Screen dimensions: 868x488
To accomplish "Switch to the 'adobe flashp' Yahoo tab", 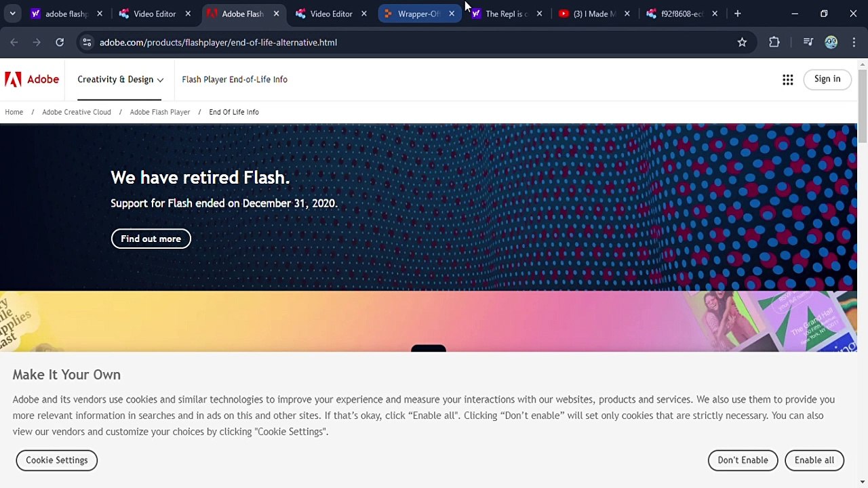I will click(66, 14).
